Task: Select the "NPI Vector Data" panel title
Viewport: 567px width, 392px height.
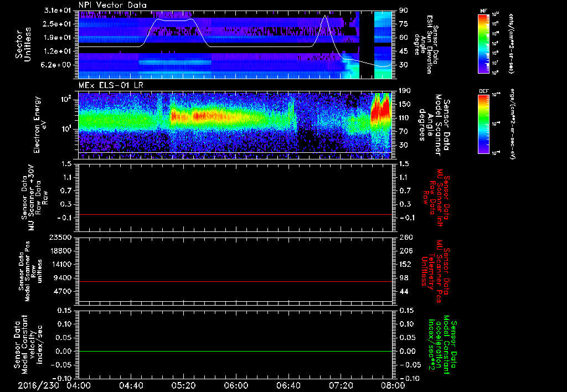Action: [x=112, y=5]
